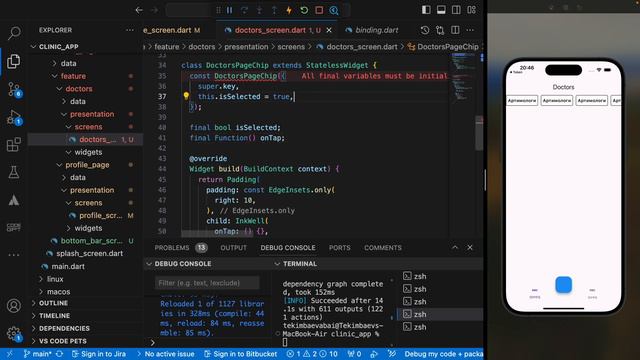Open the Comments panel tab
The height and width of the screenshot is (360, 640).
pyautogui.click(x=383, y=248)
